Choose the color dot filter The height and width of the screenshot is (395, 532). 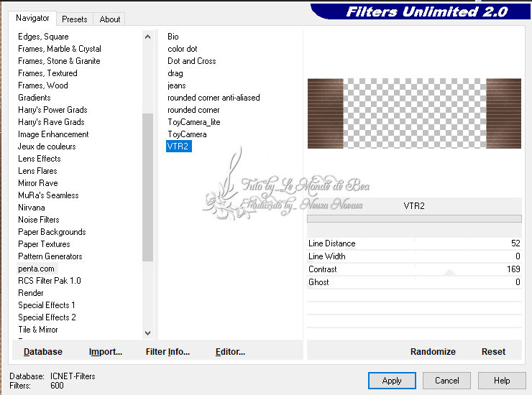[182, 49]
